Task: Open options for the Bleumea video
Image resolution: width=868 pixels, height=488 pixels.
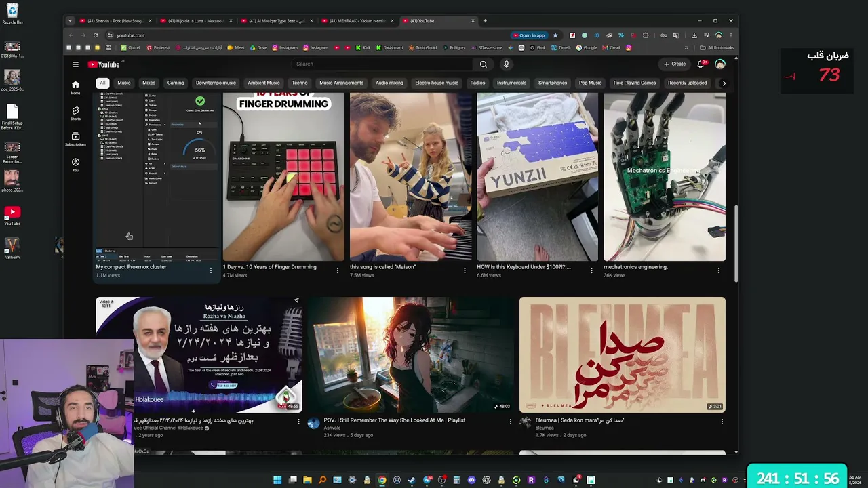Action: (x=722, y=422)
